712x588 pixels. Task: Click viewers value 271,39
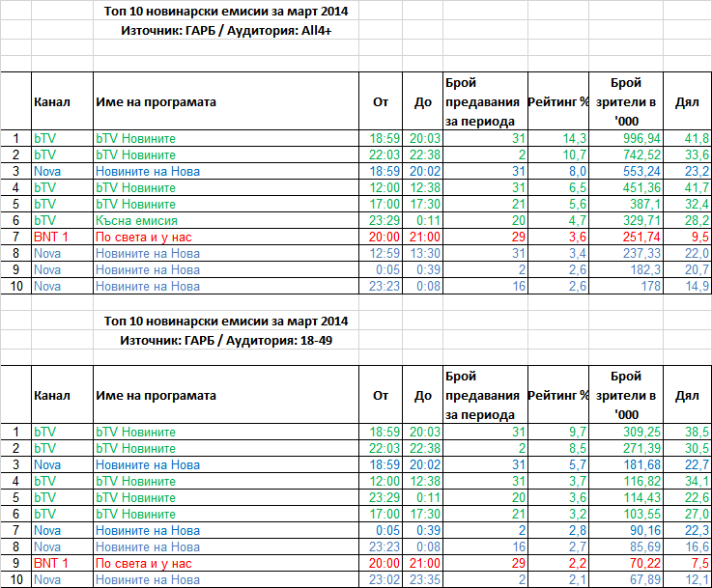[x=641, y=448]
